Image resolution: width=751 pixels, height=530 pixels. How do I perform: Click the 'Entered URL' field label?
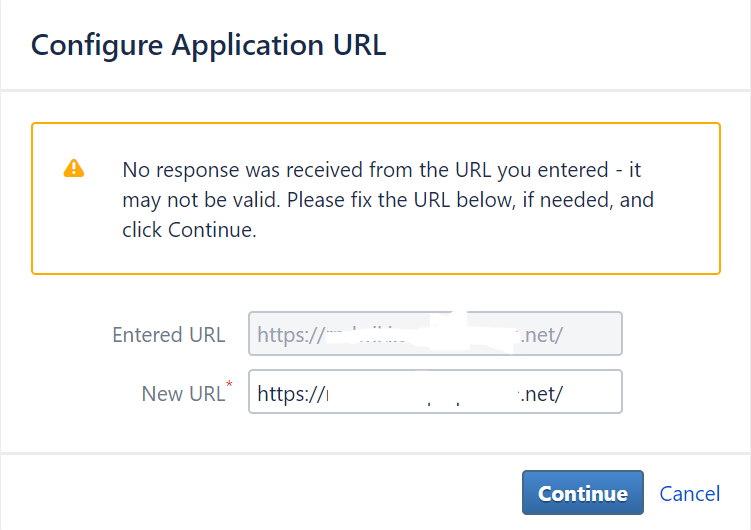pos(169,335)
